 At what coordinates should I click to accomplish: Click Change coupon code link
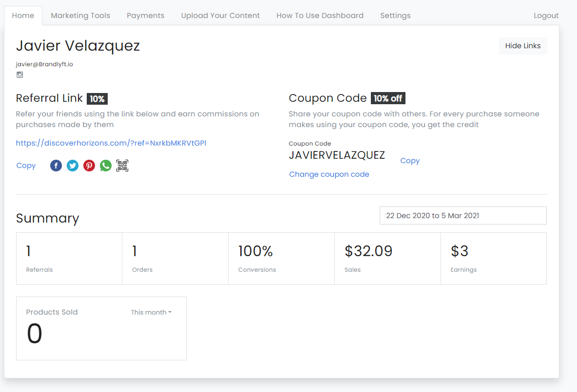coord(329,174)
